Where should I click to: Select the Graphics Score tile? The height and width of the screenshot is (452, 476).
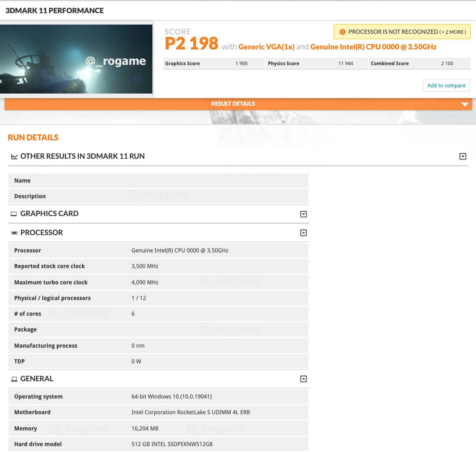[x=214, y=63]
